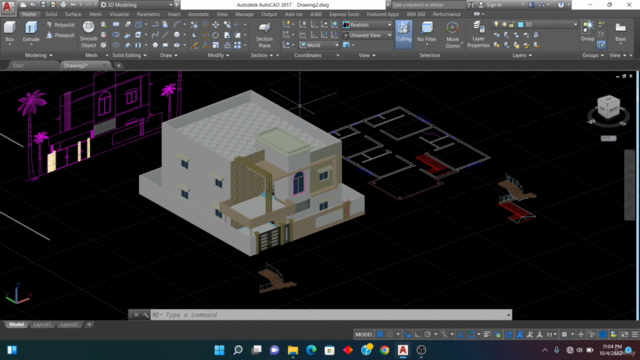
Task: Click the command line customize wrench icon
Action: (x=145, y=315)
